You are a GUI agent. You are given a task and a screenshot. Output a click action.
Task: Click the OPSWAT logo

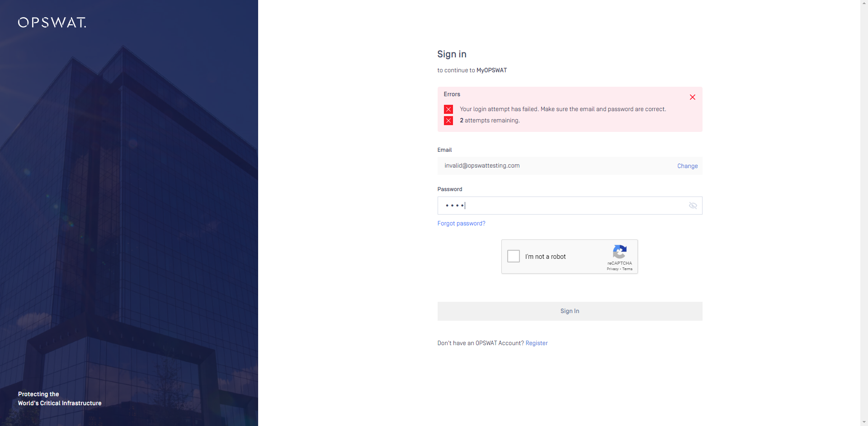52,23
